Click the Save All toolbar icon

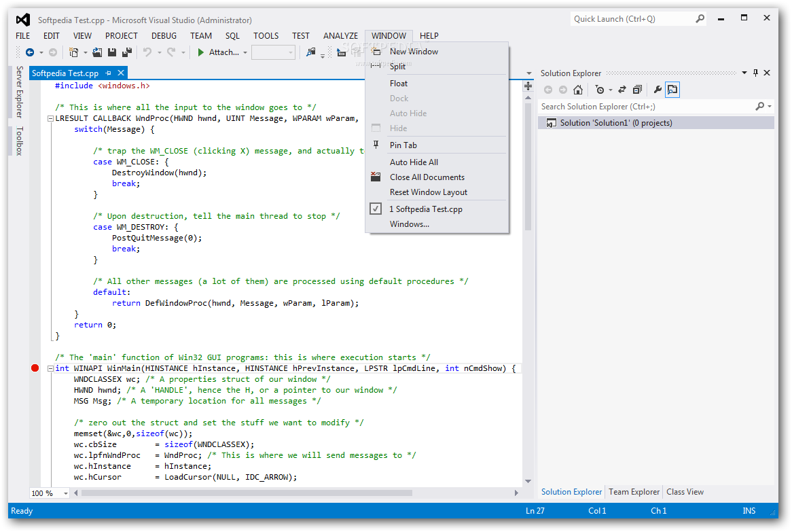127,52
